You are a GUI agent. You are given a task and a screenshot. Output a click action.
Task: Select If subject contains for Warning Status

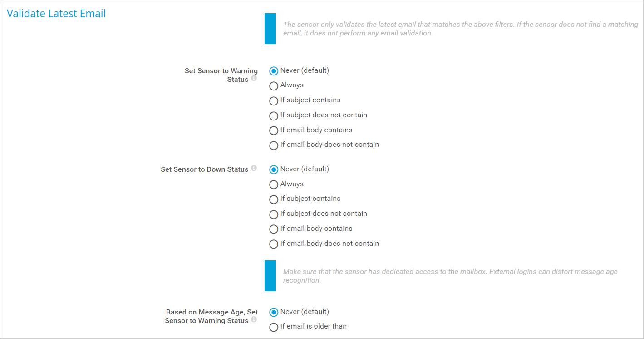(274, 101)
